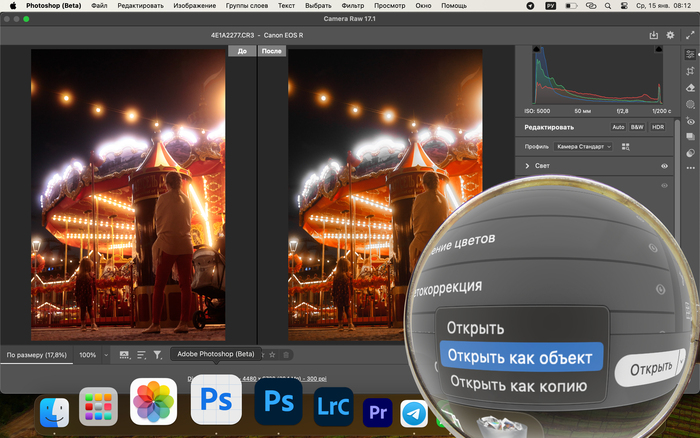Open the zoom level dropdown arrow

106,355
